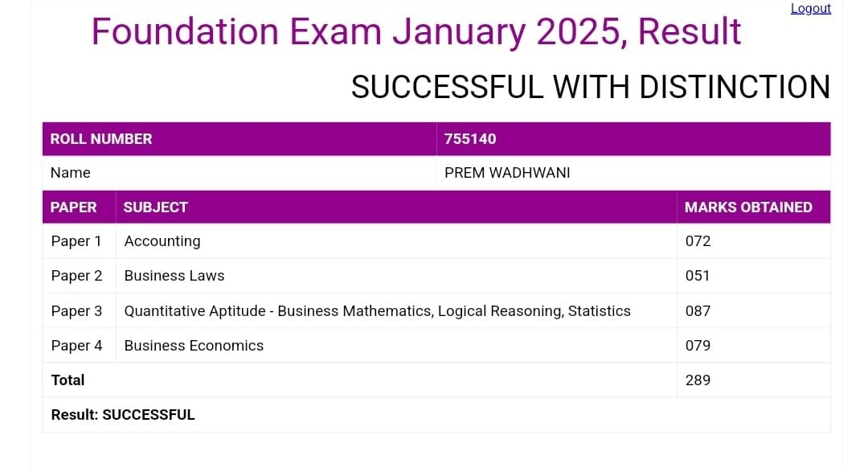
Task: Click the ROLL NUMBER header cell
Action: (x=101, y=139)
